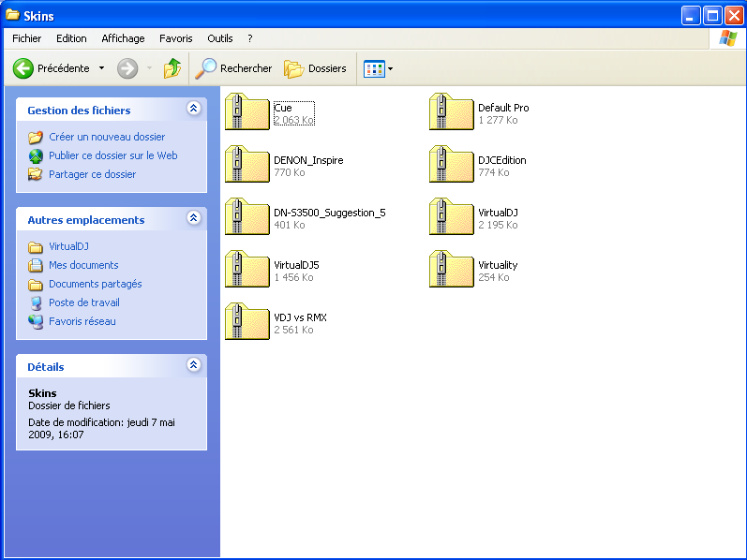Click Créer un nouveau dossier link
The height and width of the screenshot is (560, 747).
(107, 137)
